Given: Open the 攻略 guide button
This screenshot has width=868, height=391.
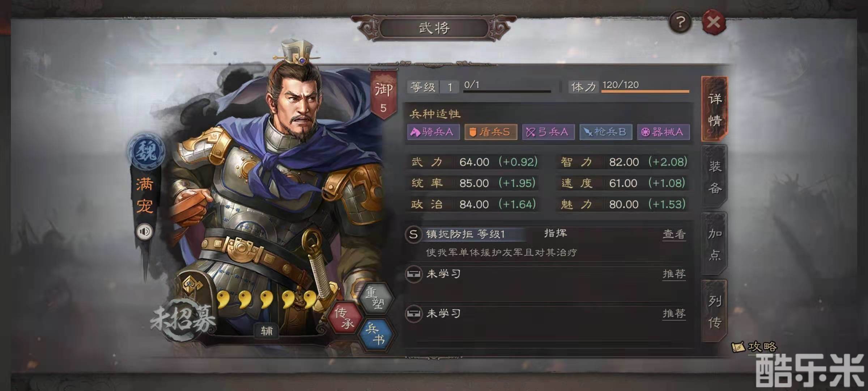Looking at the screenshot, I should coord(754,347).
